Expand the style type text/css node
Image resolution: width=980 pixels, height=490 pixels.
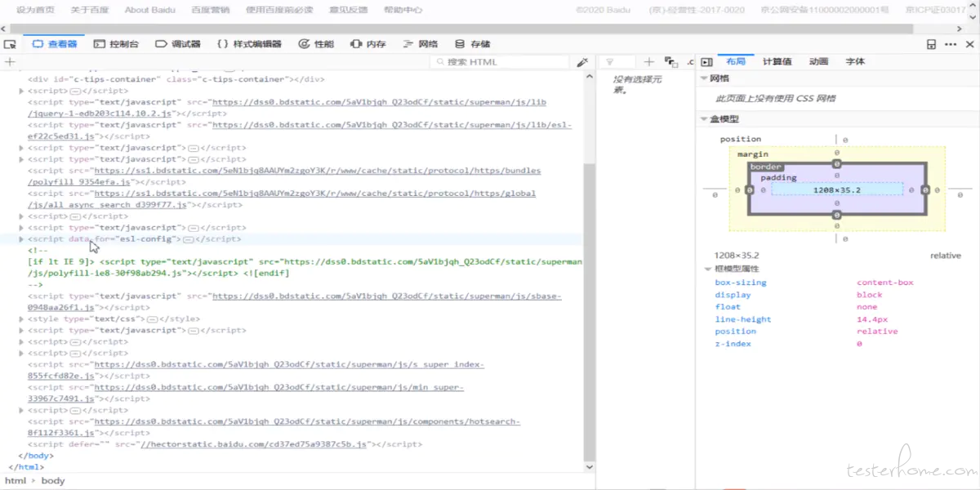(x=21, y=319)
